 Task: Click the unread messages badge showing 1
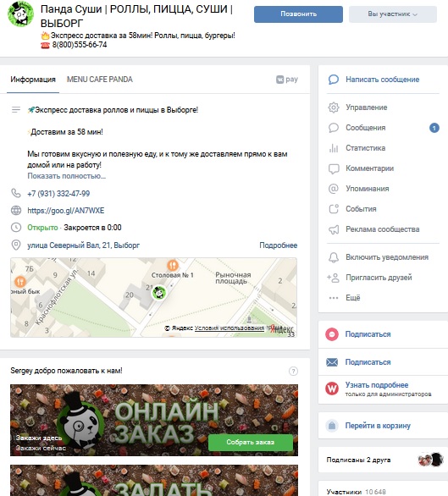pos(434,128)
